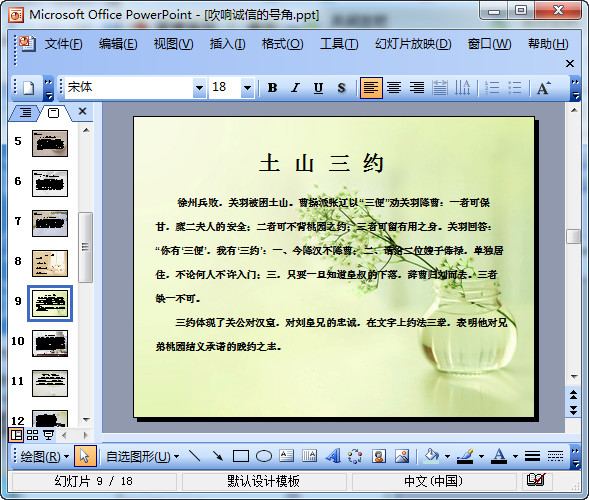Insert a horizontal text box
Viewport: 589px width, 500px height.
pos(287,456)
